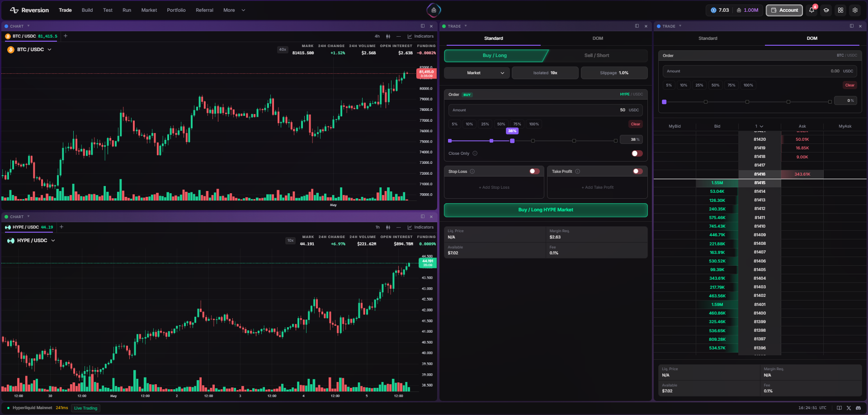Toggle sidebar layout of right Trade panel

[852, 26]
